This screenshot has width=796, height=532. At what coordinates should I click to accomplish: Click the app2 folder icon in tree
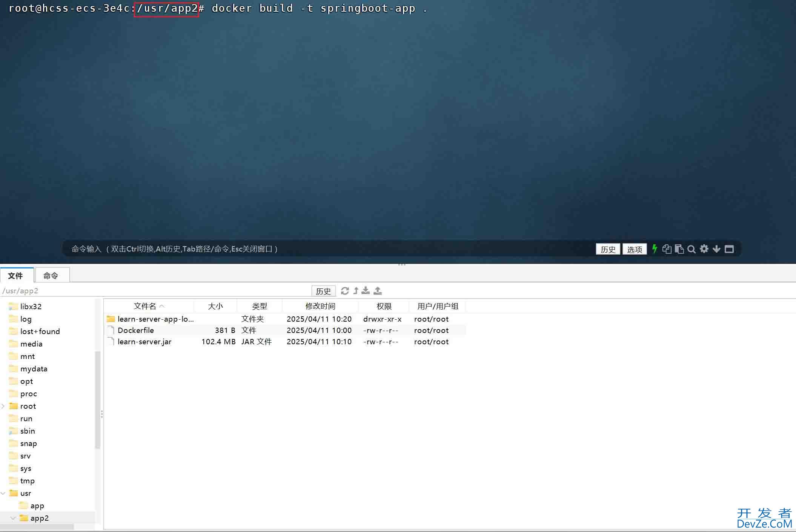pyautogui.click(x=24, y=518)
